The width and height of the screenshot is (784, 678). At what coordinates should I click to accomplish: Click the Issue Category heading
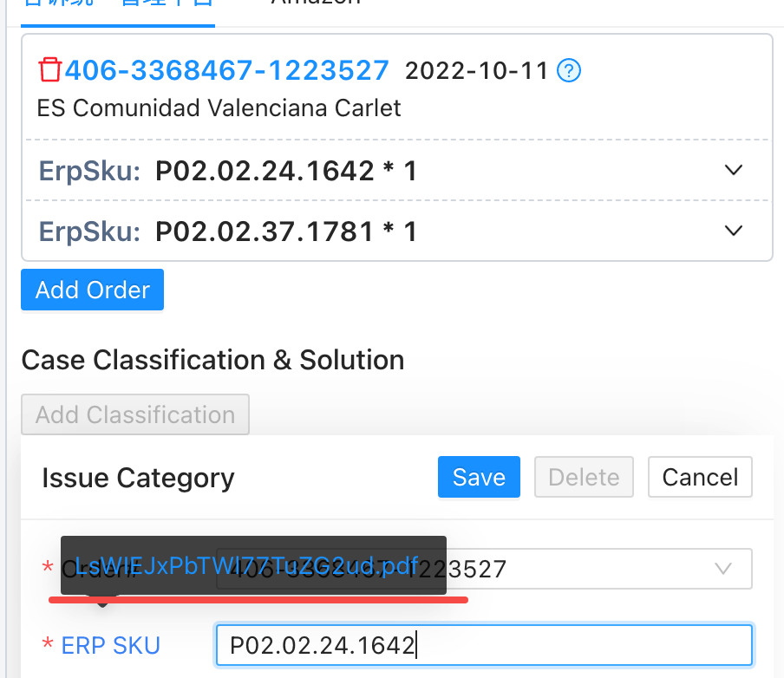pyautogui.click(x=138, y=478)
